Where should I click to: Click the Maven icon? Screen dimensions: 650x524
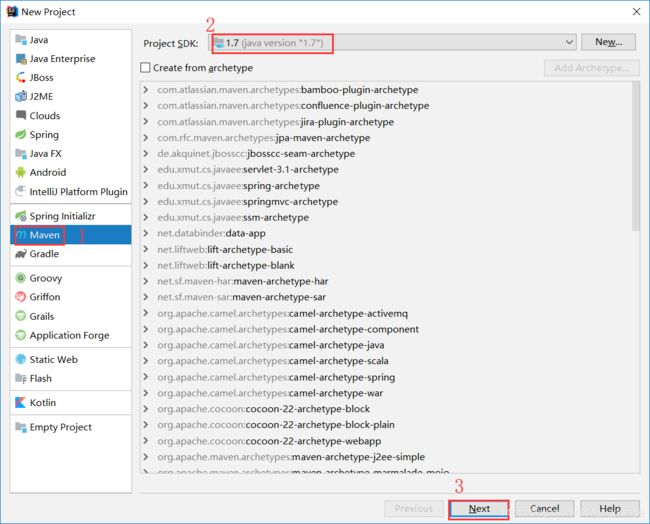point(22,235)
